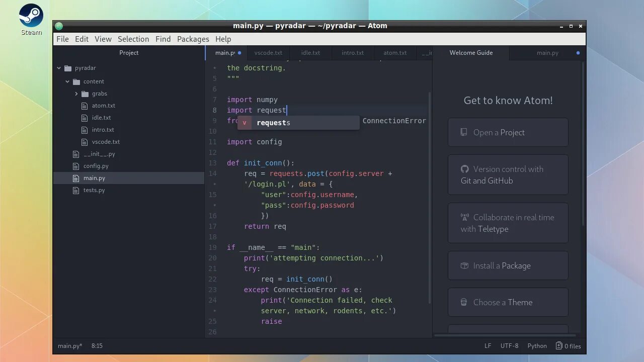Click 'Get to know Atom!' heading

(508, 100)
